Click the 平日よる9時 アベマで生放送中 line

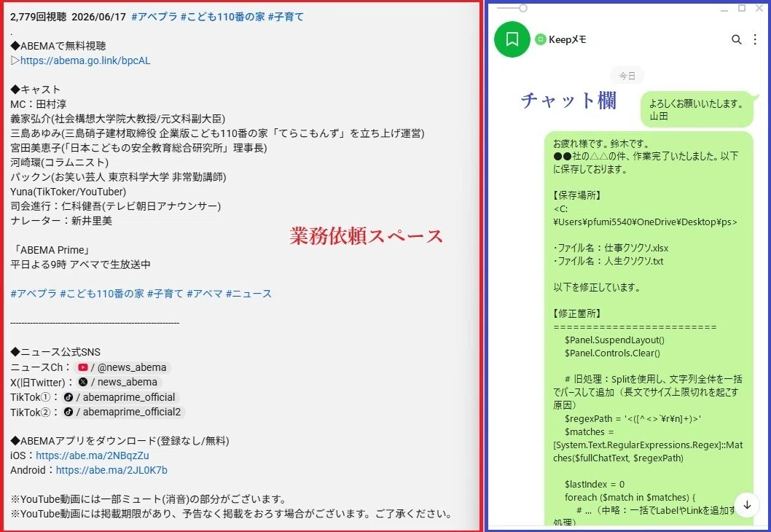(81, 265)
